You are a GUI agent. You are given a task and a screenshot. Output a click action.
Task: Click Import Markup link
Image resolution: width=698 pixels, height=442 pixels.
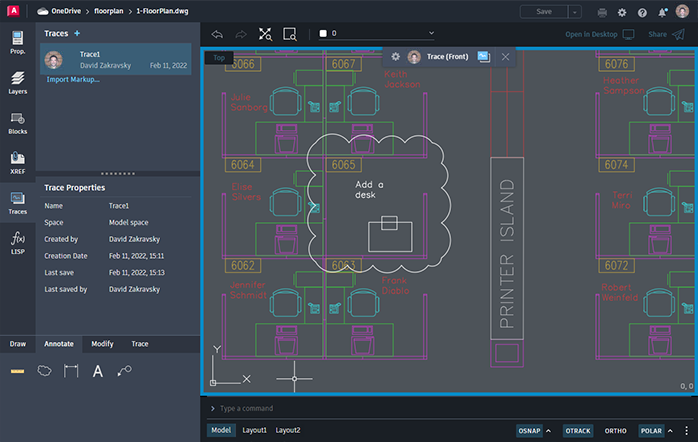pos(73,79)
